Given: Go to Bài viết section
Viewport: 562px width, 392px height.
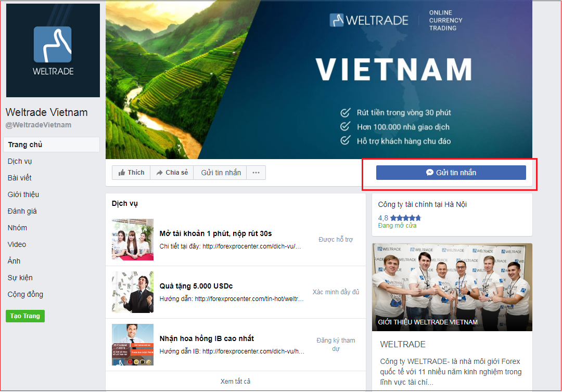Looking at the screenshot, I should (x=20, y=178).
